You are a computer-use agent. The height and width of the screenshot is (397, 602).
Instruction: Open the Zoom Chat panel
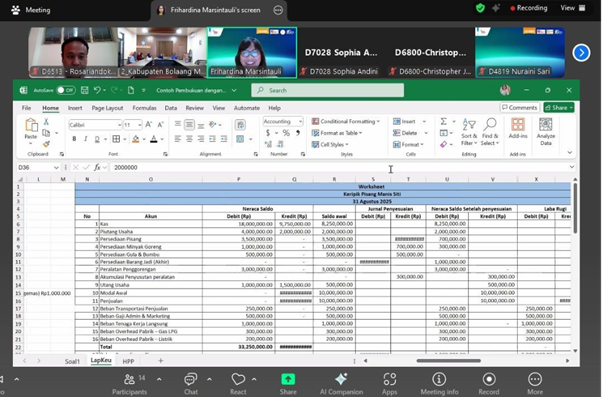[190, 384]
